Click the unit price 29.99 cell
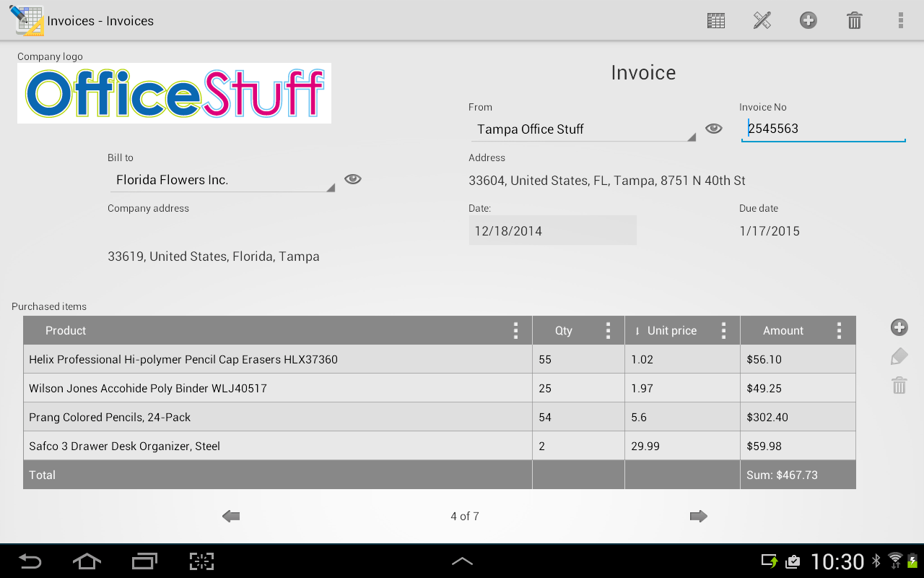The width and height of the screenshot is (924, 578). coord(682,446)
